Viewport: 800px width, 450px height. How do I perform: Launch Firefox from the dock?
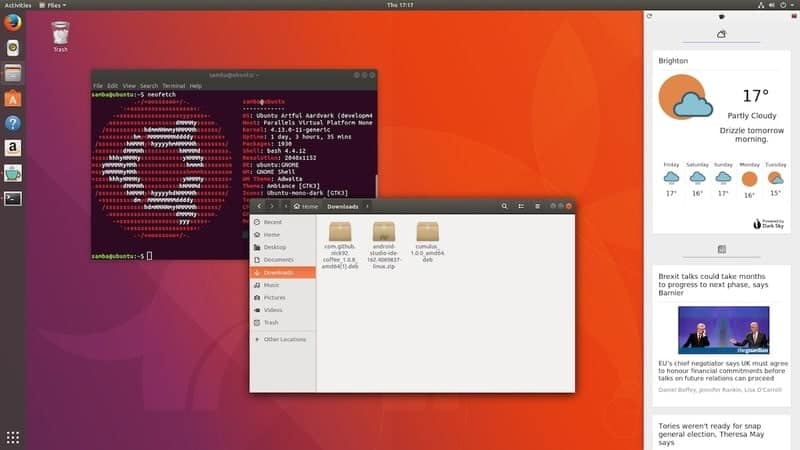pos(13,23)
